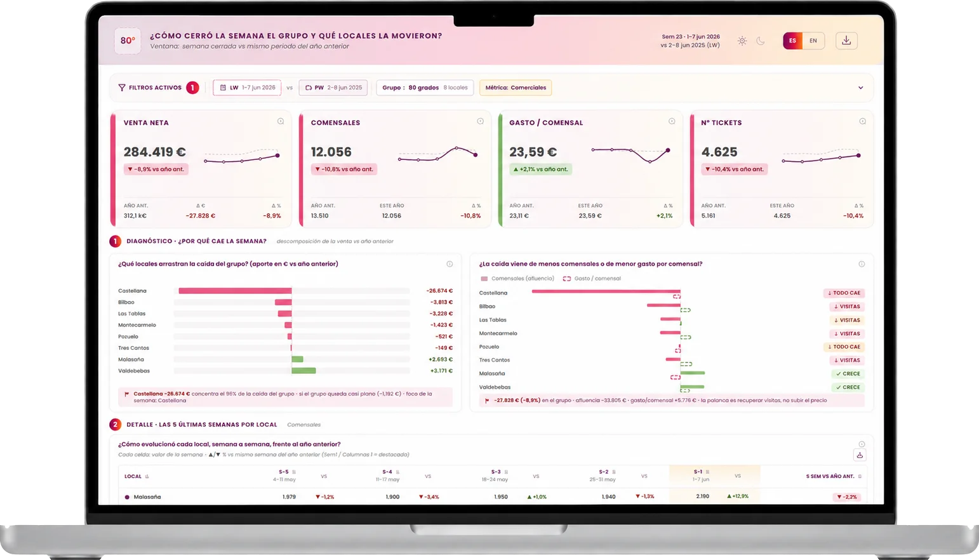979x560 pixels.
Task: Click VISITAS tag for Las Tablas
Action: [847, 320]
